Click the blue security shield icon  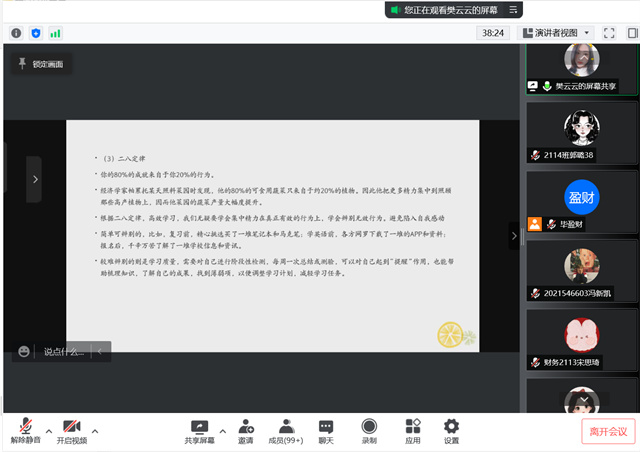(x=36, y=33)
